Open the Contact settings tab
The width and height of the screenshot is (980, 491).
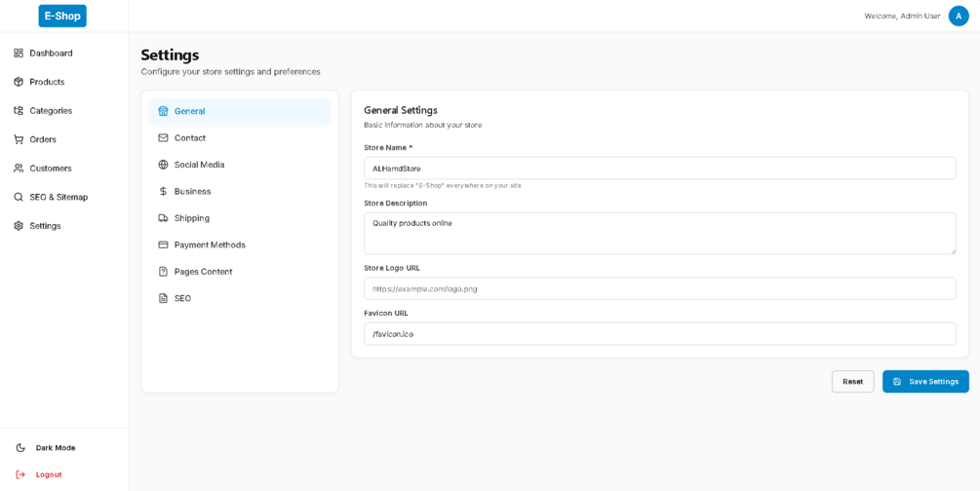(x=189, y=138)
